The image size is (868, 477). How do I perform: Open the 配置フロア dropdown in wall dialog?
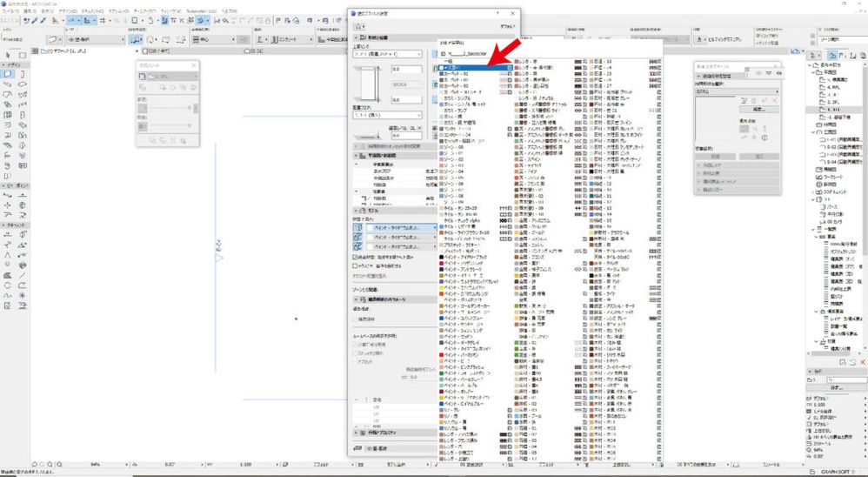[x=388, y=115]
